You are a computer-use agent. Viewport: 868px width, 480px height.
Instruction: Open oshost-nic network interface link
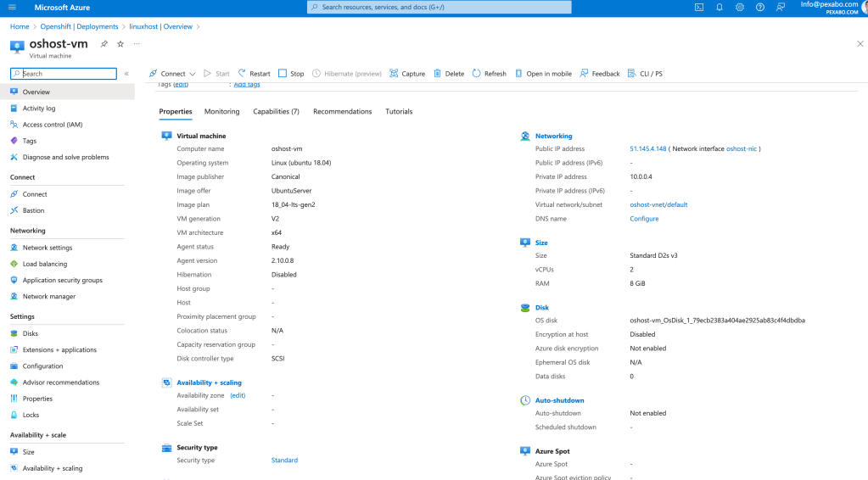click(x=742, y=148)
